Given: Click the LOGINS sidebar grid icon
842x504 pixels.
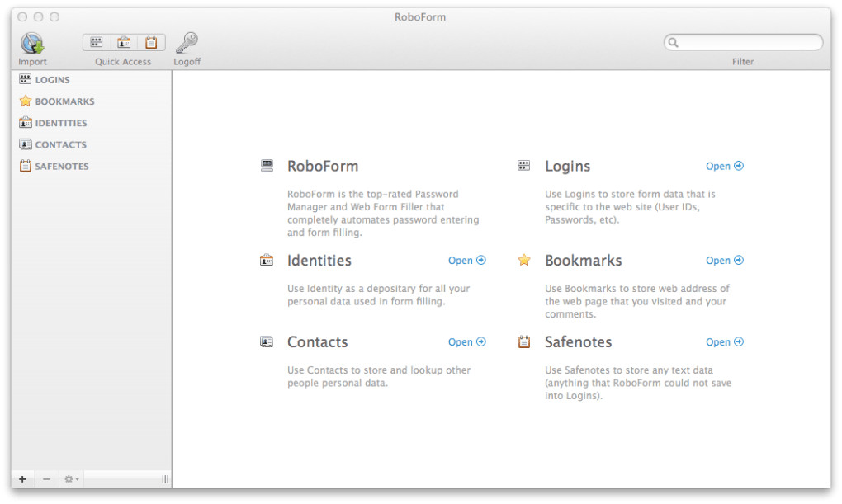Looking at the screenshot, I should click(25, 79).
